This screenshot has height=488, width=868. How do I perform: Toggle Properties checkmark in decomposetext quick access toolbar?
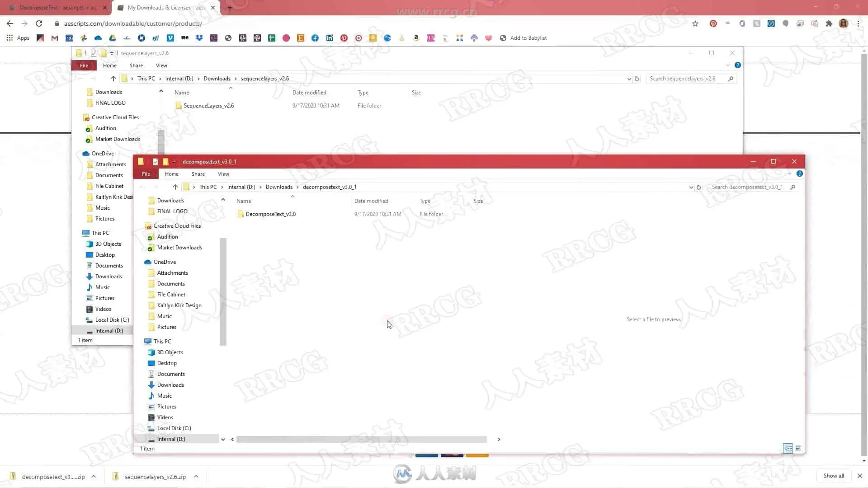pos(156,162)
